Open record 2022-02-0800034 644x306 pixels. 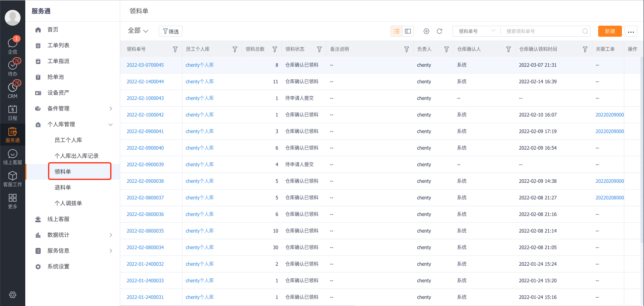point(145,248)
